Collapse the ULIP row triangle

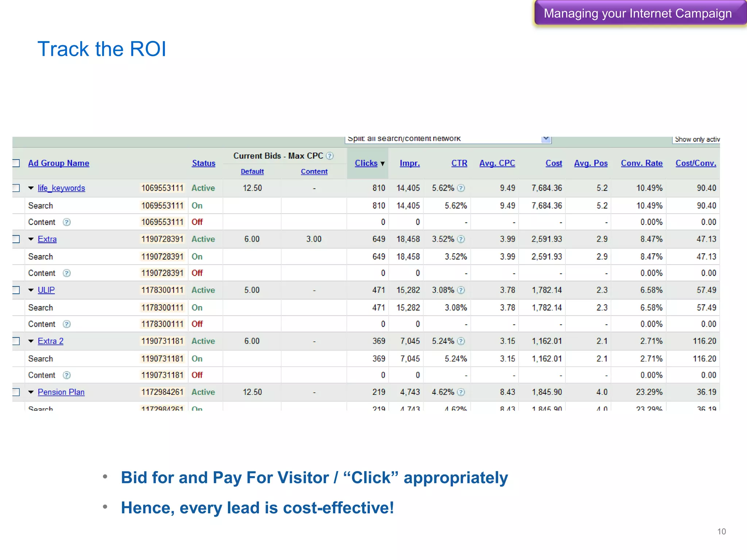pyautogui.click(x=31, y=290)
